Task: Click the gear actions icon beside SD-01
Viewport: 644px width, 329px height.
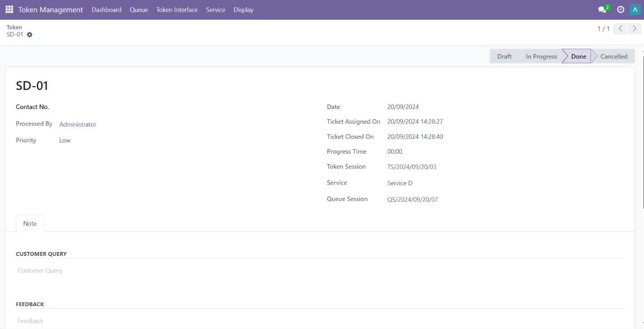Action: coord(30,35)
